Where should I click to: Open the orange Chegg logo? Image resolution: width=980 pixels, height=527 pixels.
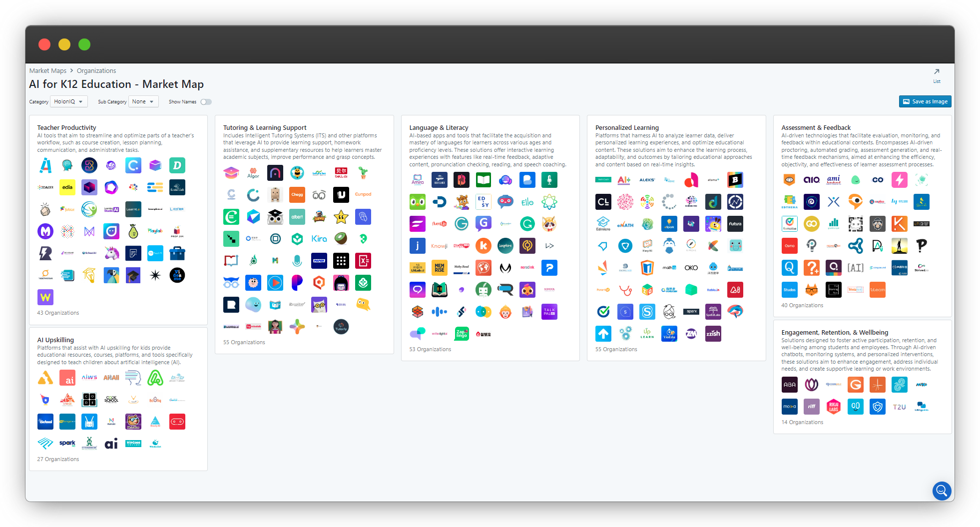pos(297,195)
